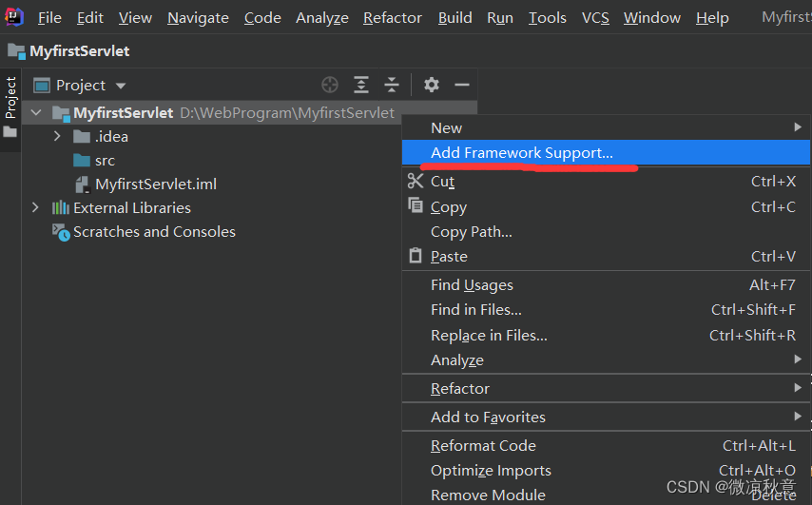This screenshot has width=812, height=505.
Task: Click the locate (select opened file) crosshair icon
Action: tap(330, 85)
